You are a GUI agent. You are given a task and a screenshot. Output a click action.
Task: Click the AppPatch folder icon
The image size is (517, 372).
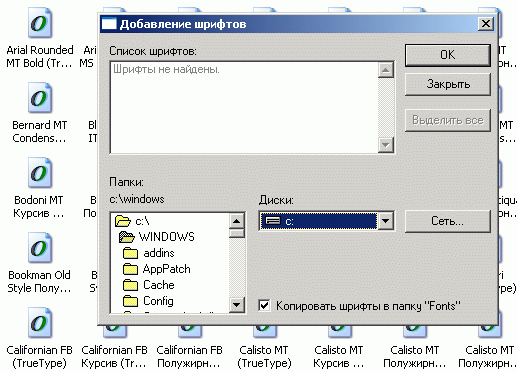click(130, 269)
